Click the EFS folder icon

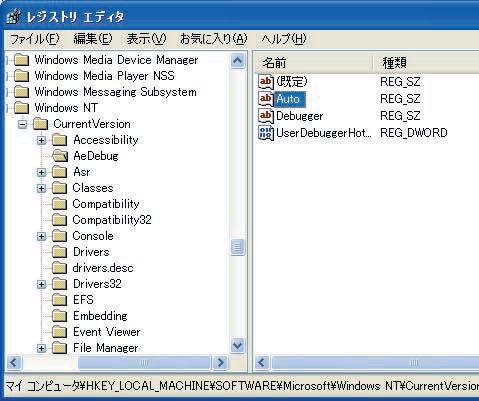click(x=60, y=300)
